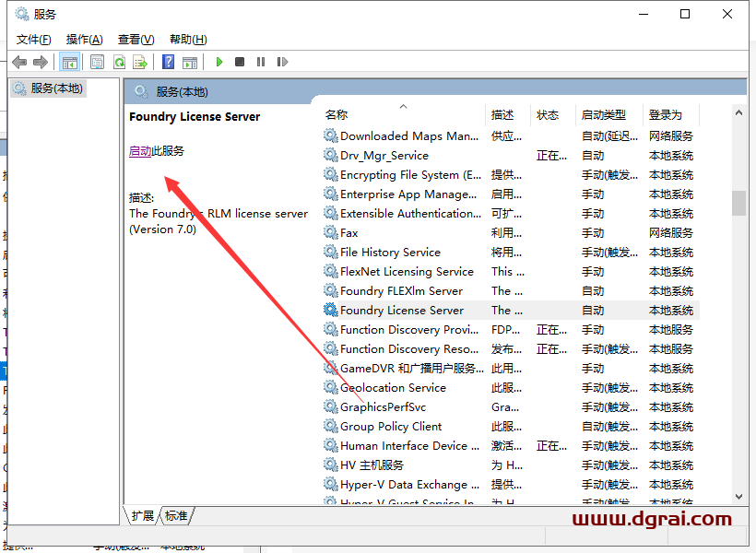Select Geolocation Service row
756x553 pixels.
pyautogui.click(x=510, y=387)
